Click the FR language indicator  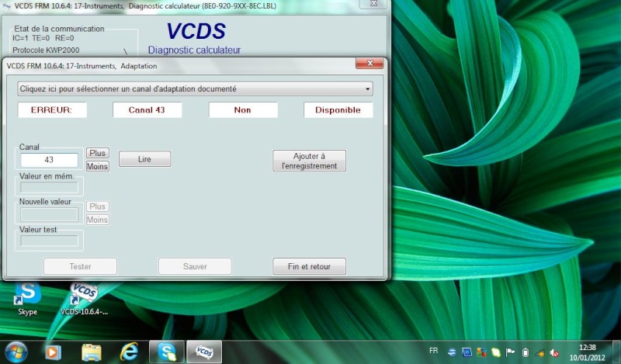434,351
